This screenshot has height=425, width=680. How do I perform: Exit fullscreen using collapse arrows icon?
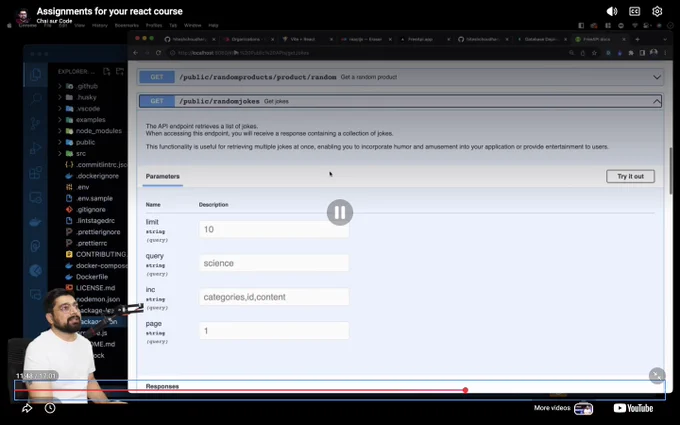pos(657,376)
